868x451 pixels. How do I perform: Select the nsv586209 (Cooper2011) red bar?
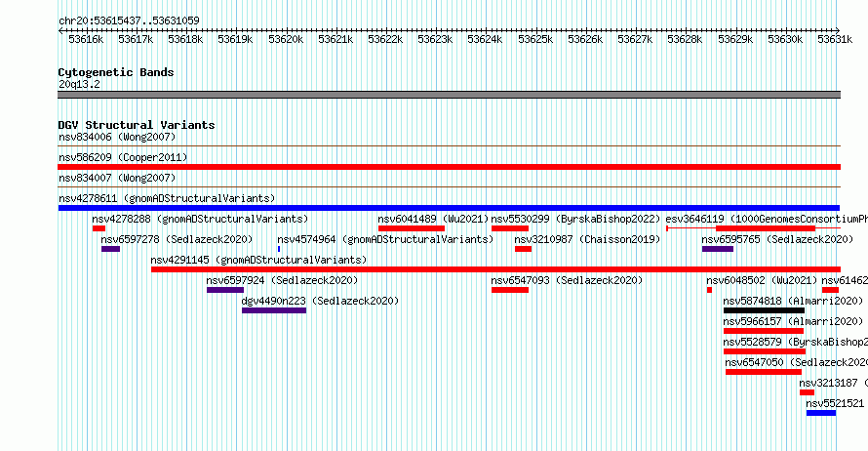click(449, 167)
